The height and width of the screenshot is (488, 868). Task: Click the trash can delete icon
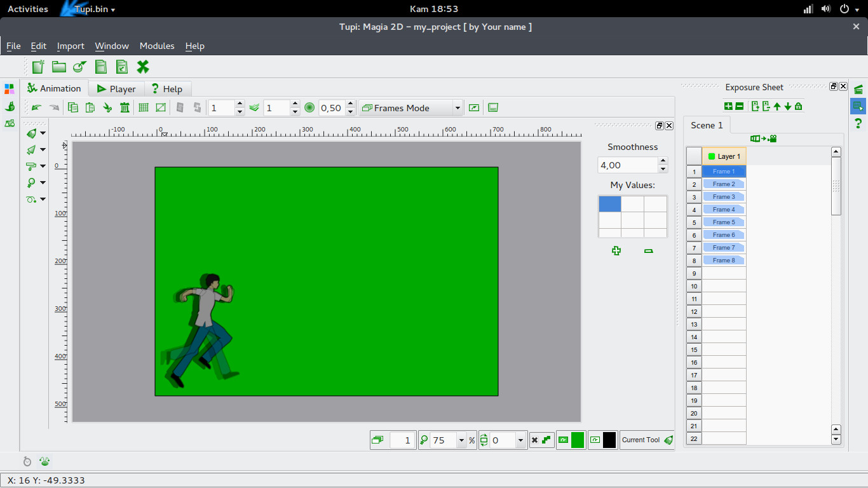pos(125,108)
